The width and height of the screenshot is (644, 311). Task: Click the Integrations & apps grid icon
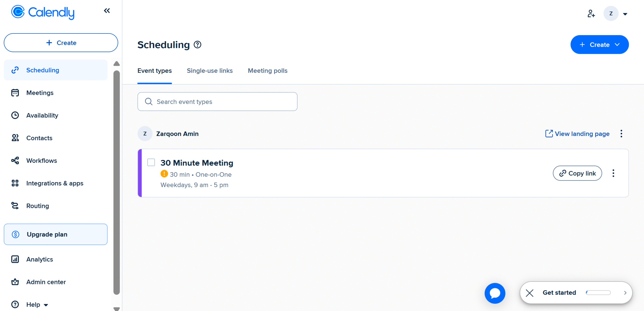tap(15, 183)
